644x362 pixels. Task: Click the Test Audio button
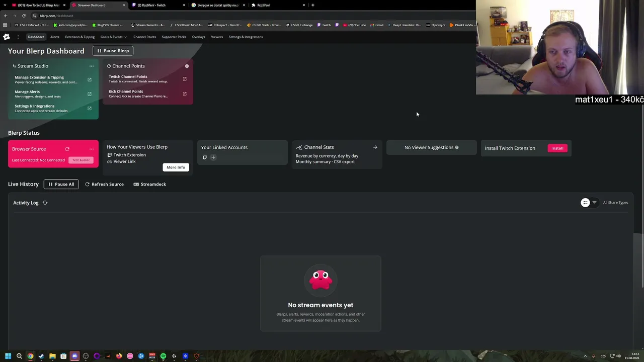(80, 160)
